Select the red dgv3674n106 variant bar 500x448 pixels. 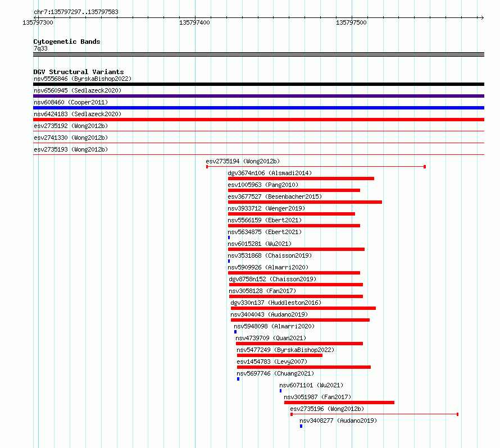tap(301, 179)
